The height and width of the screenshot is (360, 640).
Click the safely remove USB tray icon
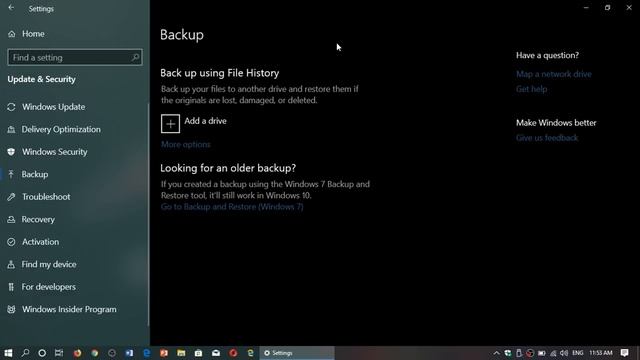click(x=519, y=353)
